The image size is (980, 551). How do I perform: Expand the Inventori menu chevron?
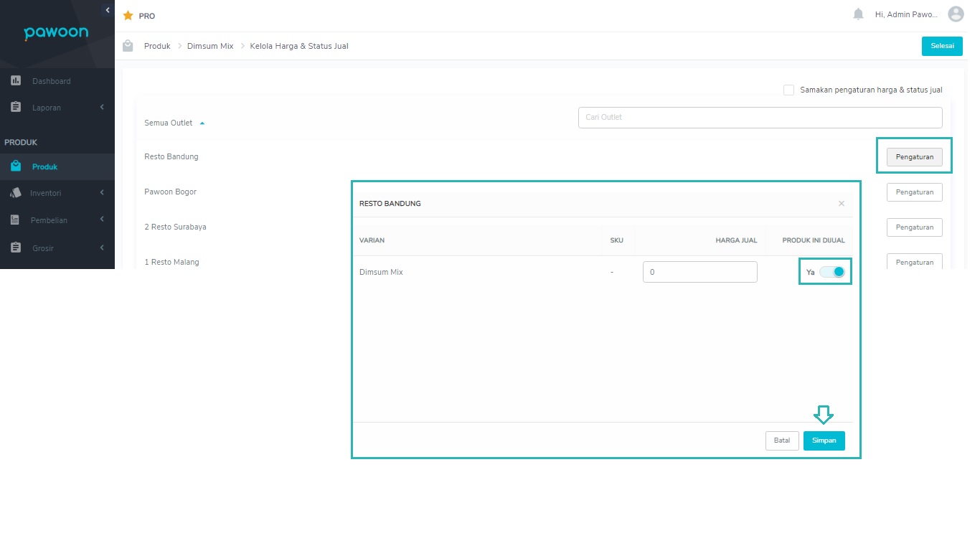pyautogui.click(x=102, y=192)
